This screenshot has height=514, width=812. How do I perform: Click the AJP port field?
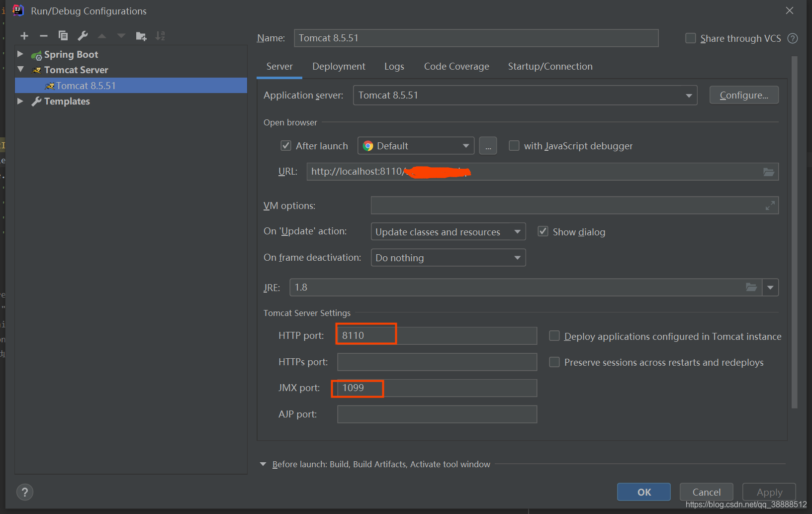click(437, 414)
